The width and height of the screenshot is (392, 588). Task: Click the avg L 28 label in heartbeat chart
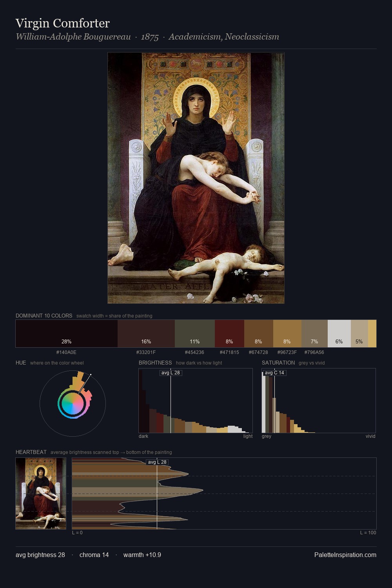point(157,462)
